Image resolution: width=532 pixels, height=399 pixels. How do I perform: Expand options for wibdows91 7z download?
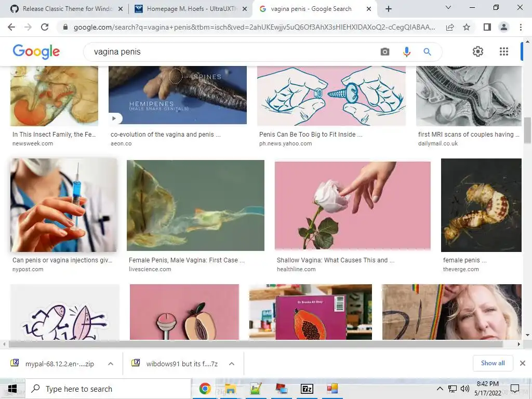pos(232,364)
